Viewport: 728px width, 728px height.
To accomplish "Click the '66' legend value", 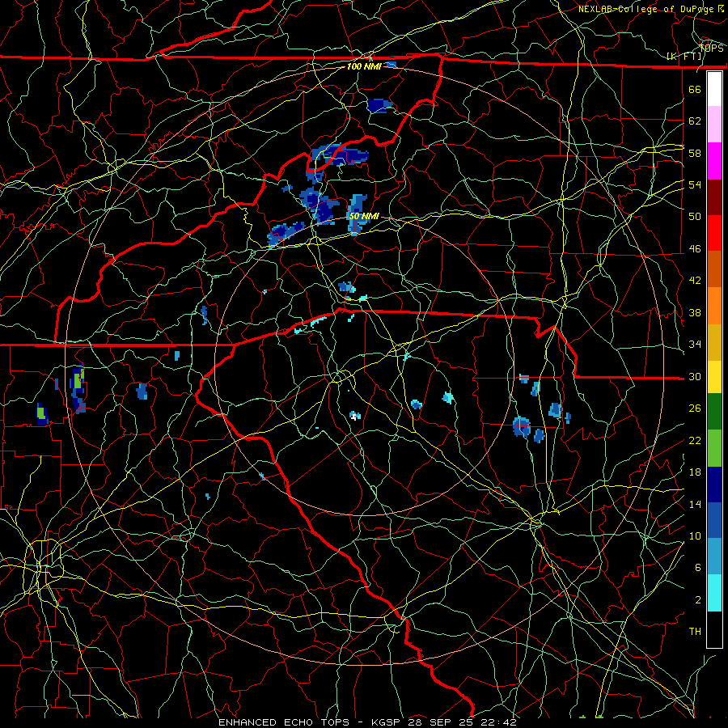I will 695,89.
